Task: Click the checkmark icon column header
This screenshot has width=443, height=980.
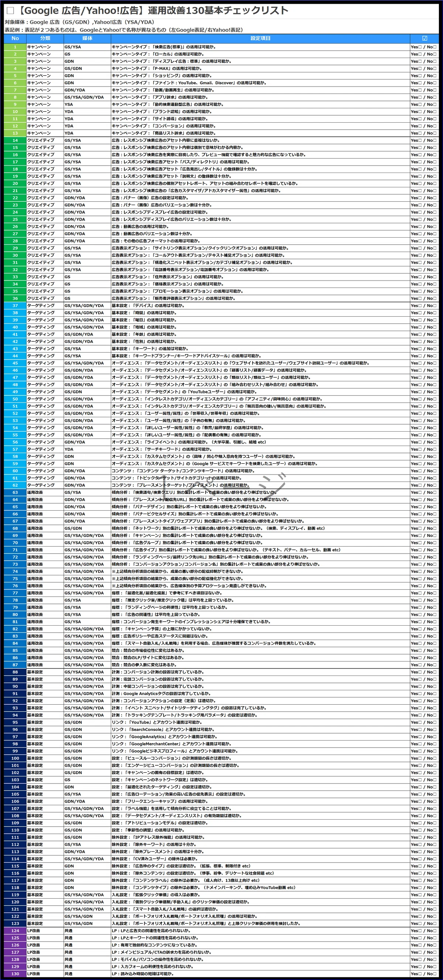Action: 425,38
